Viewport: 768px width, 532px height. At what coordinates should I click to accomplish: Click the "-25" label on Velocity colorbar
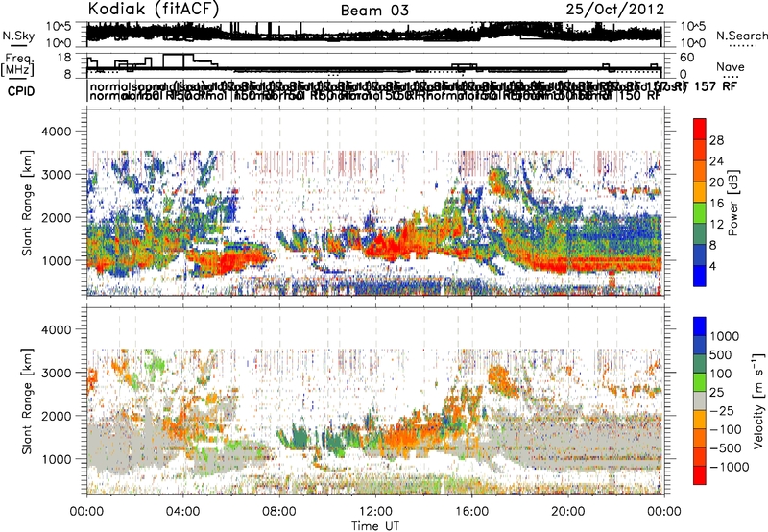click(722, 410)
